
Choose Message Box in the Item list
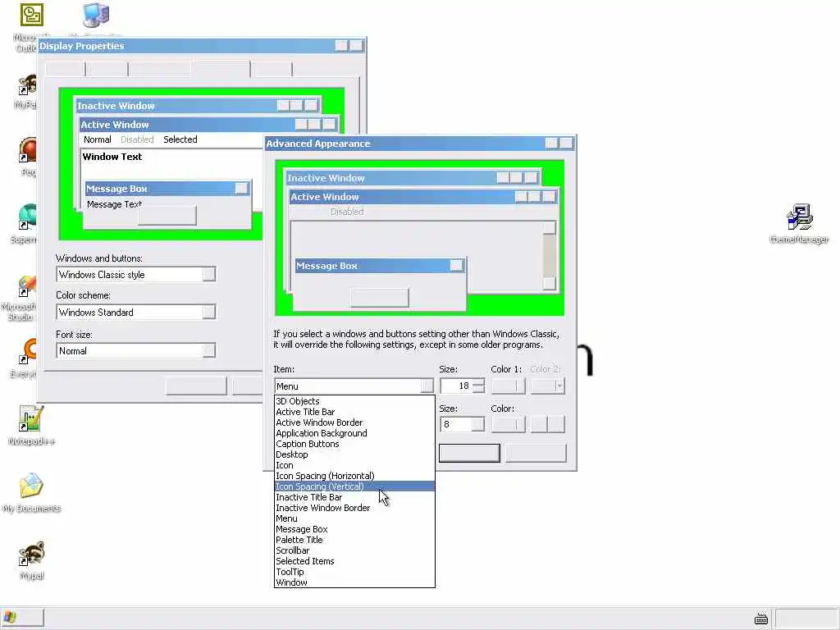[354, 529]
